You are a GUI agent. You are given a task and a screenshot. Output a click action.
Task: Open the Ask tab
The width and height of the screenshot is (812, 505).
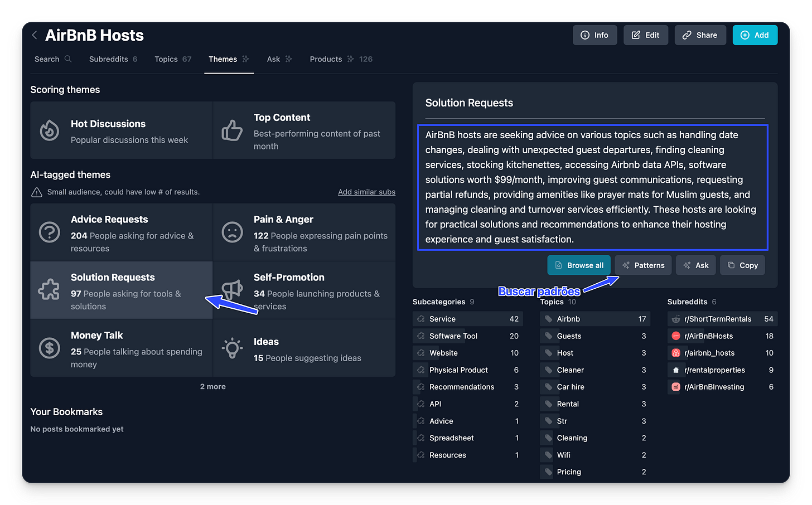279,59
